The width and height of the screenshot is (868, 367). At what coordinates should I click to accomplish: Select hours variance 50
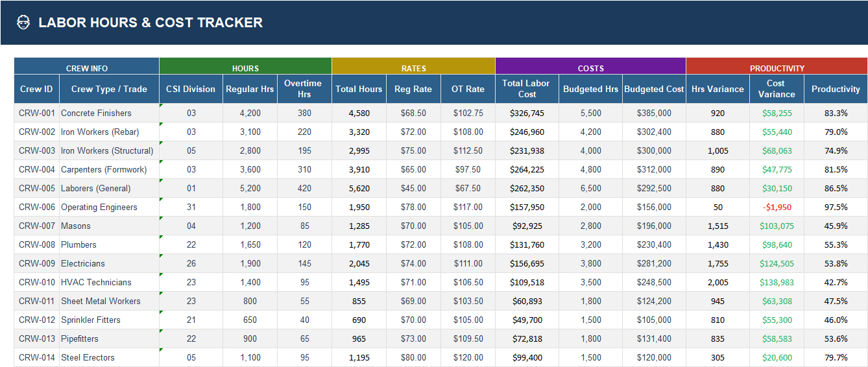coord(717,207)
